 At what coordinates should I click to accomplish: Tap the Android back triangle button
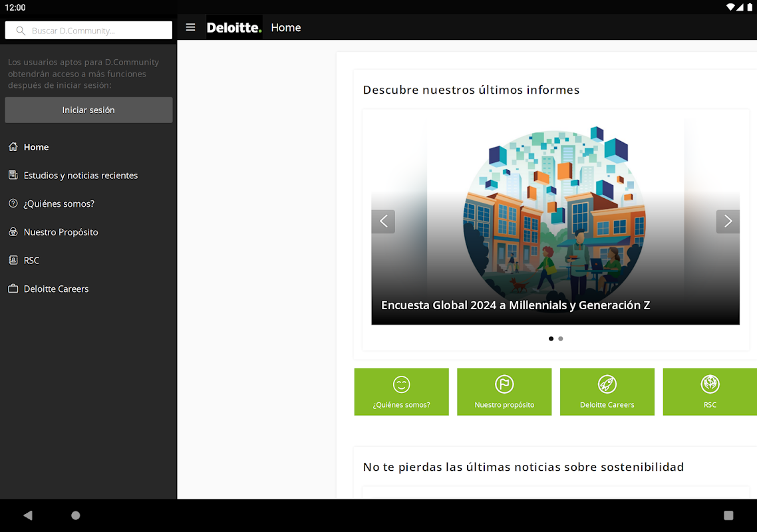28,515
